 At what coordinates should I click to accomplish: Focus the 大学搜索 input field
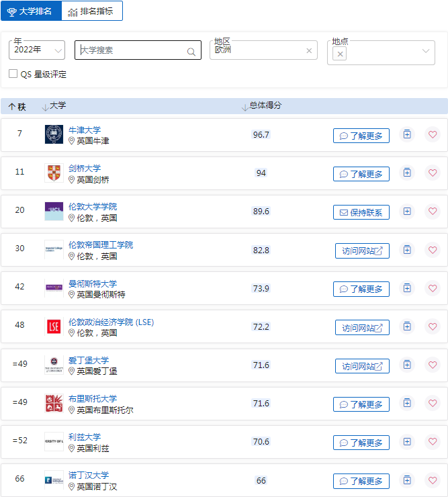point(131,50)
